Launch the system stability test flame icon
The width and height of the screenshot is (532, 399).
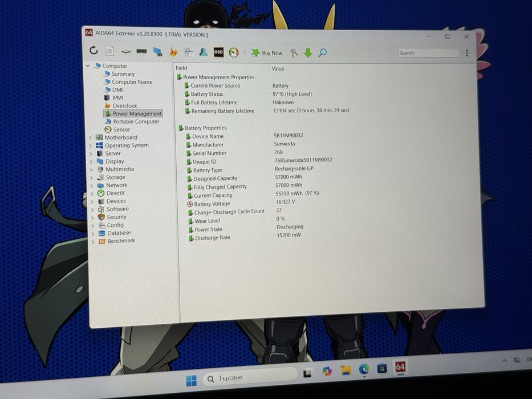pyautogui.click(x=173, y=52)
